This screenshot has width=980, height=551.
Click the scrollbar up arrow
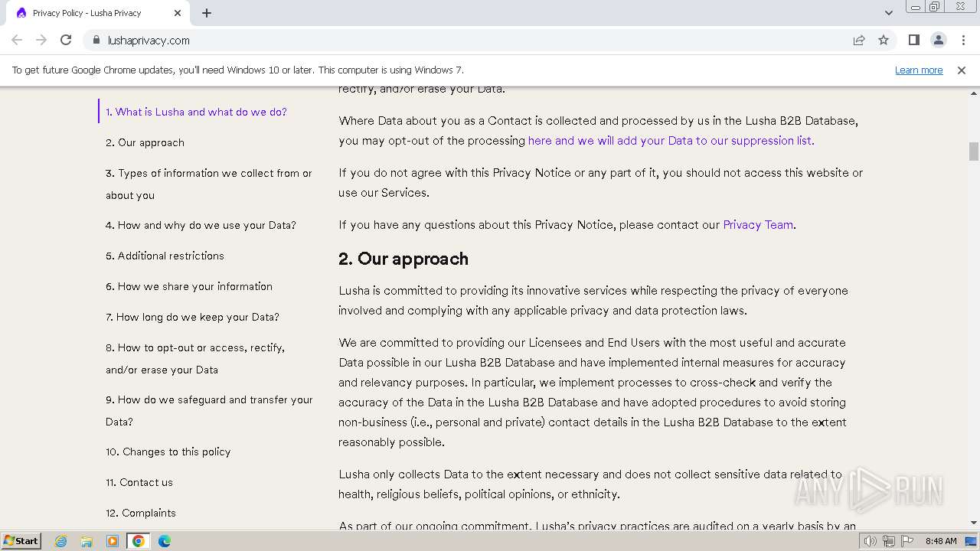click(x=974, y=93)
